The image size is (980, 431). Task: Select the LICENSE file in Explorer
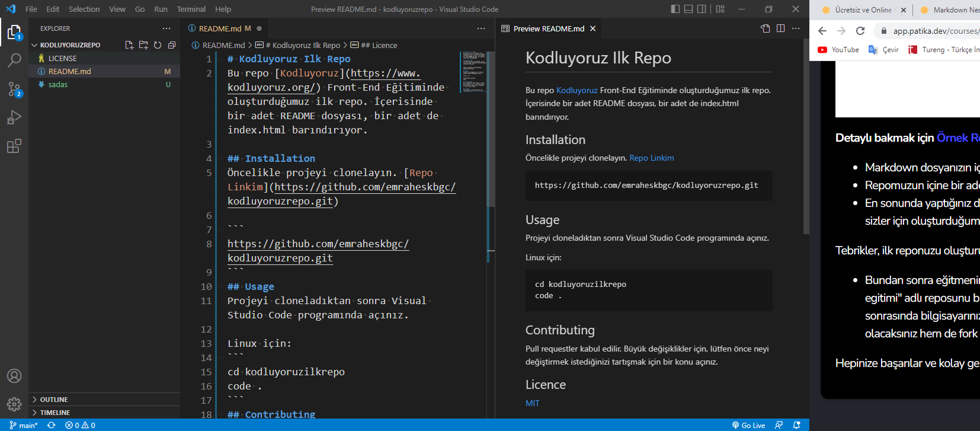click(104, 58)
